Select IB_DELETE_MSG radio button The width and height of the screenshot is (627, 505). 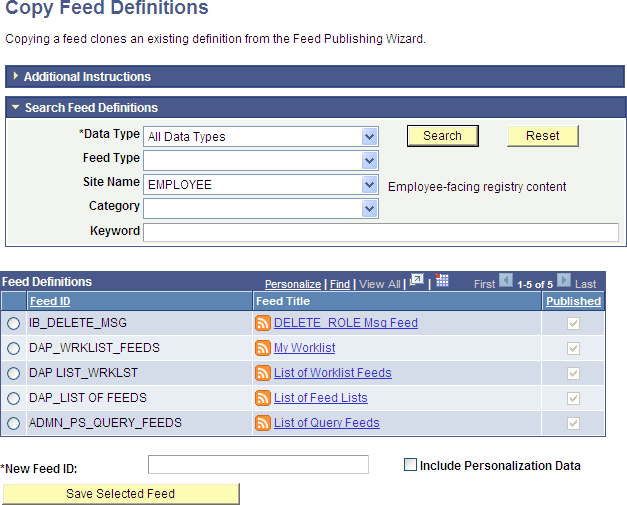(14, 323)
